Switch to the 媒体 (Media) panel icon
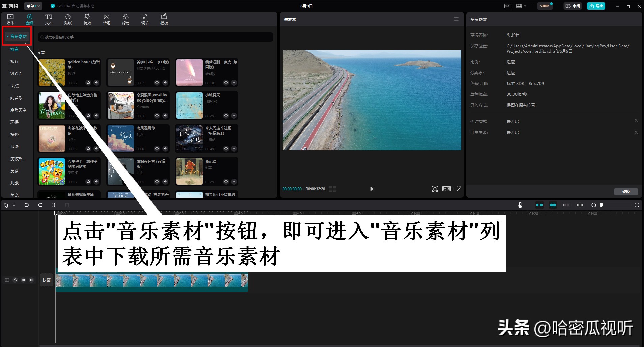Image resolution: width=644 pixels, height=347 pixels. (10, 19)
